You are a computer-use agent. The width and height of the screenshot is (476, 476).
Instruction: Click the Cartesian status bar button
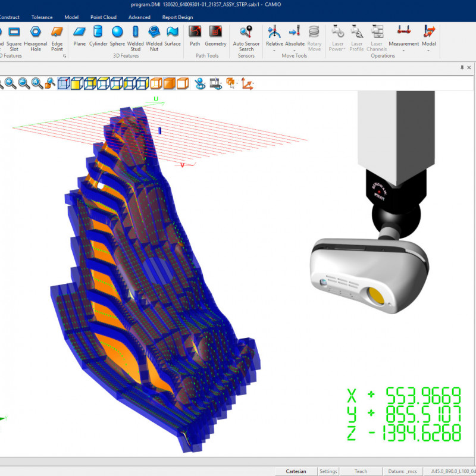click(x=296, y=471)
